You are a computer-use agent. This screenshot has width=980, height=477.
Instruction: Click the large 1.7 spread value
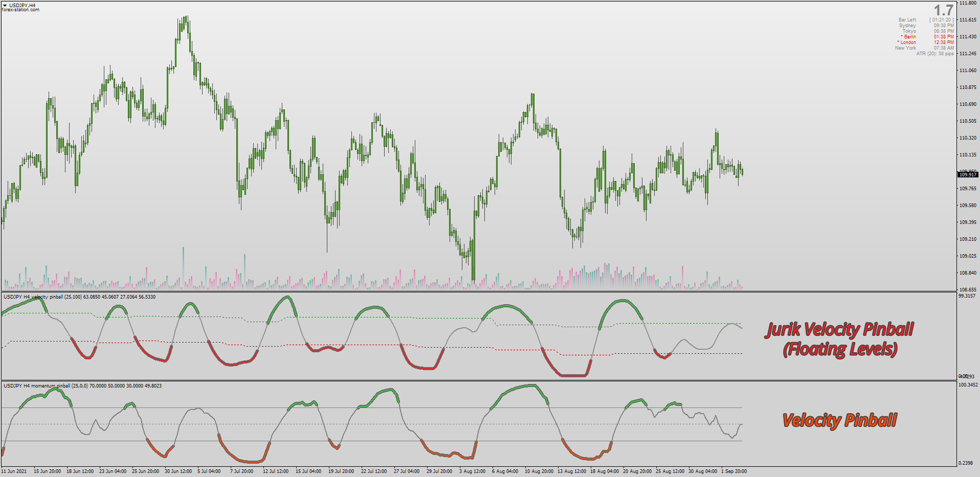[x=943, y=10]
